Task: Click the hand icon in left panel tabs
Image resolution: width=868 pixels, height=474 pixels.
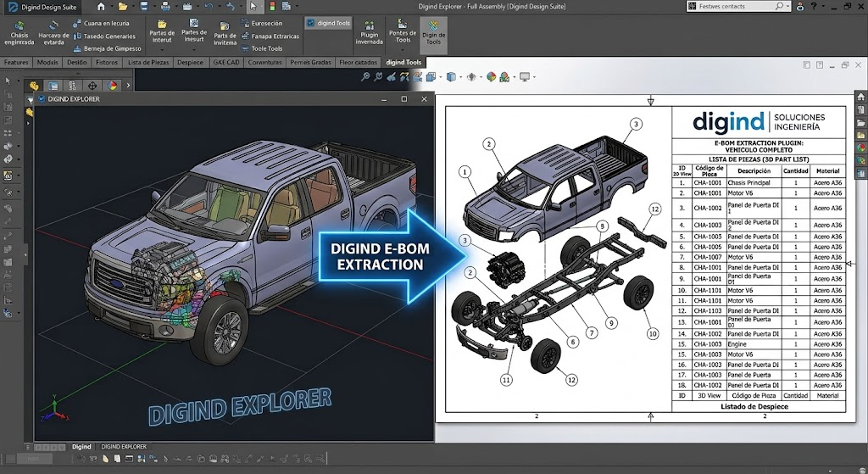Action: coord(34,86)
